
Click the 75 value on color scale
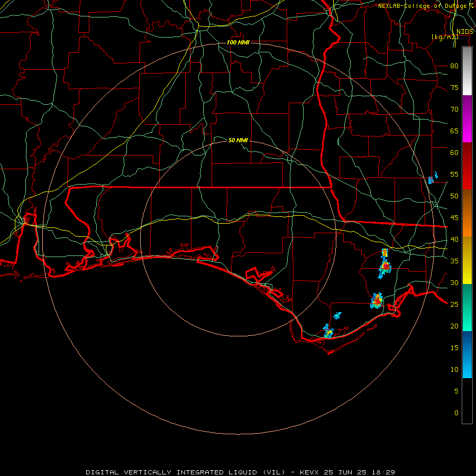pyautogui.click(x=454, y=88)
